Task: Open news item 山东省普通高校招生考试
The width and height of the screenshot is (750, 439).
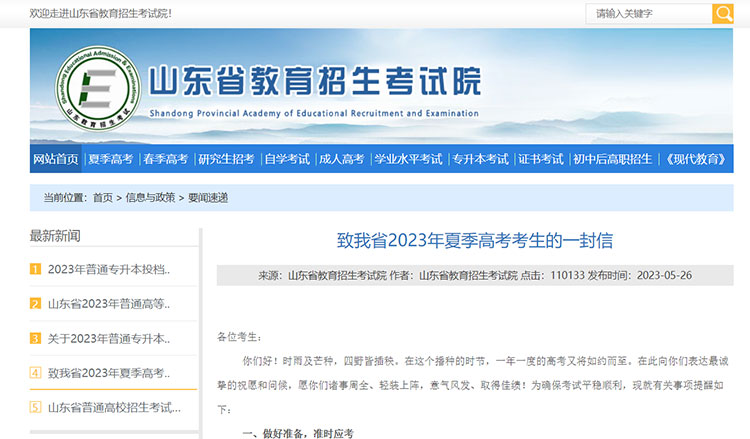Action: [x=114, y=407]
